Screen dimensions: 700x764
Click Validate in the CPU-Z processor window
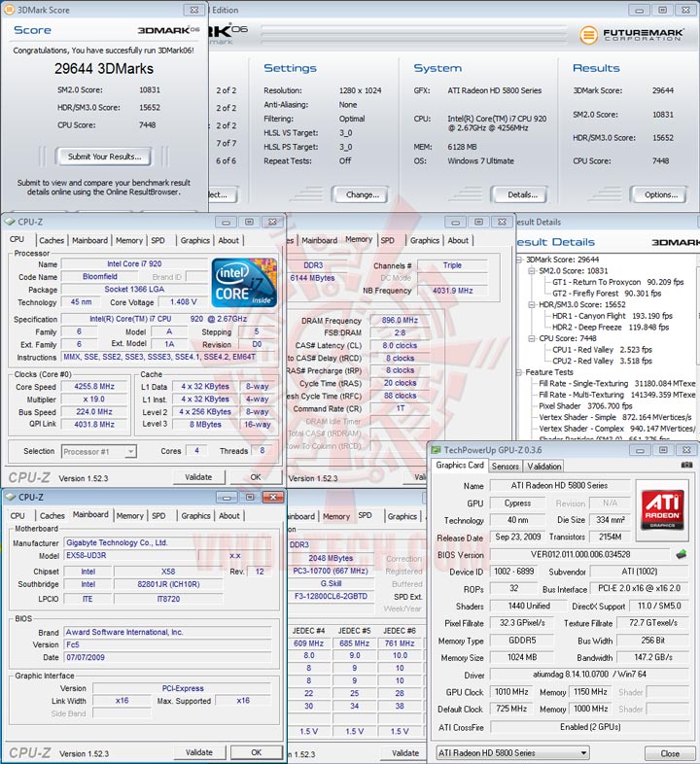(198, 477)
